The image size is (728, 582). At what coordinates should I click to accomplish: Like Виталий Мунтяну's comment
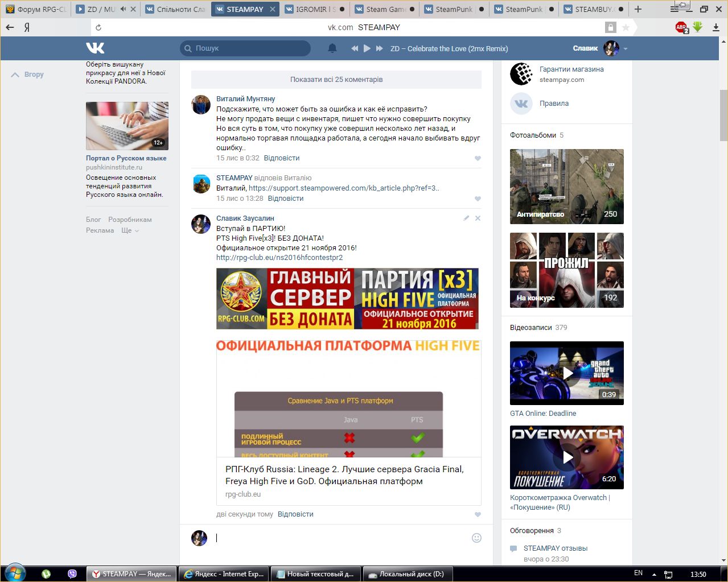478,158
